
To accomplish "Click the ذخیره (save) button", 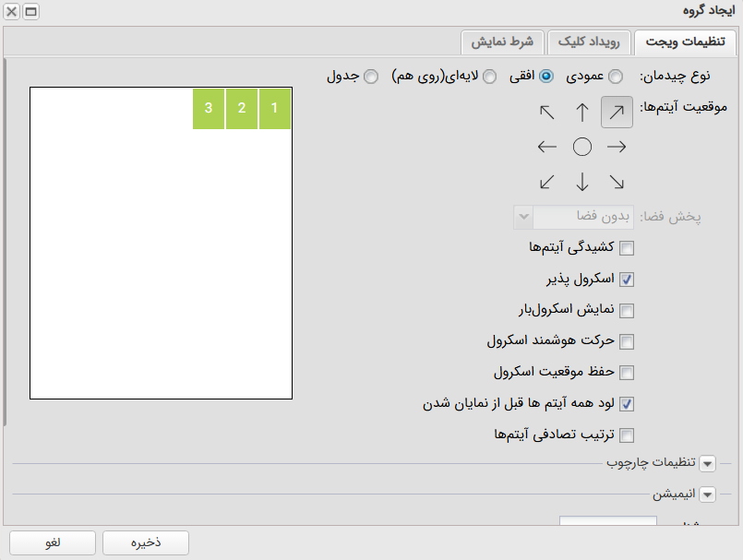I will (146, 542).
